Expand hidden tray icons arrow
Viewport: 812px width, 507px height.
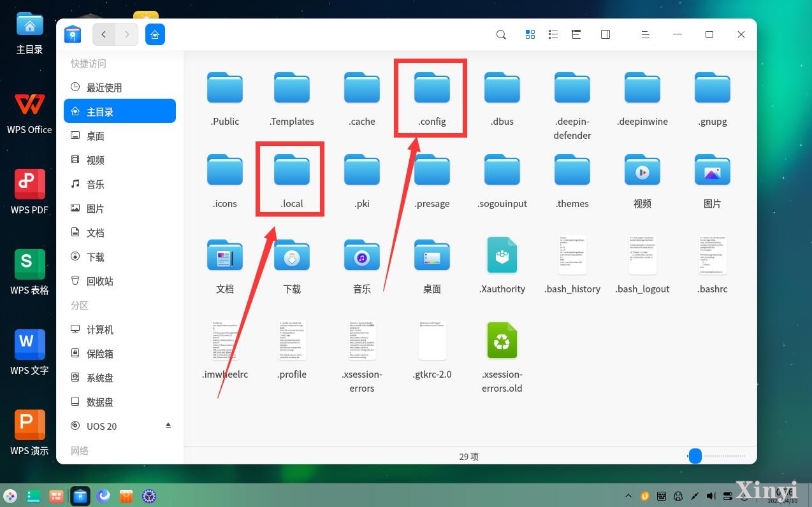point(628,496)
